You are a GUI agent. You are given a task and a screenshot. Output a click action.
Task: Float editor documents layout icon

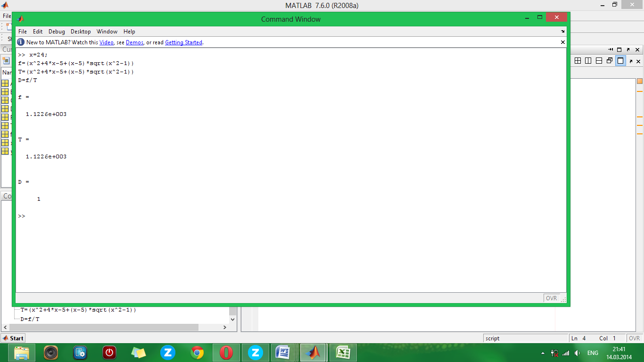610,61
